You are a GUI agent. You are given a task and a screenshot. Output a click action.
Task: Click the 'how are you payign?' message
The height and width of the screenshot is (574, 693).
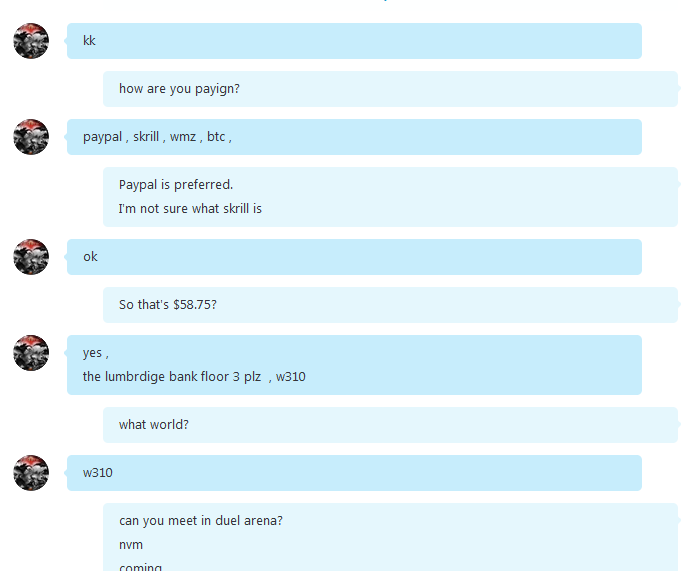coord(390,89)
